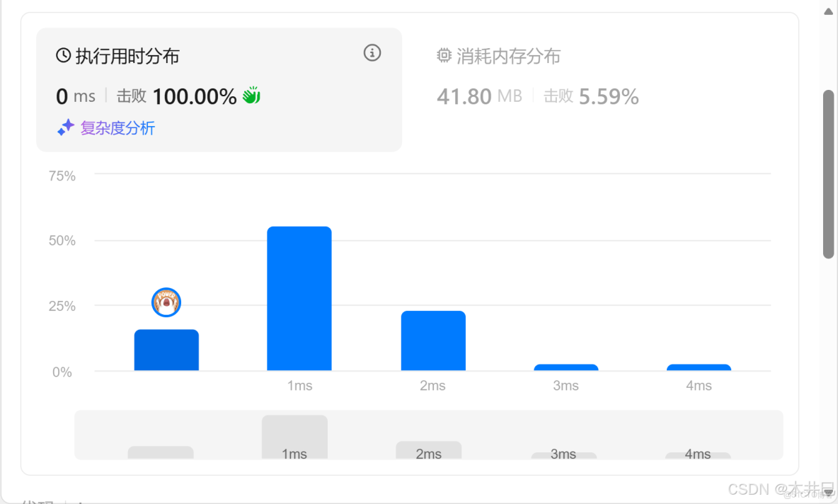Click the sparkle icon before 复杂度分析
This screenshot has width=838, height=504.
(65, 129)
